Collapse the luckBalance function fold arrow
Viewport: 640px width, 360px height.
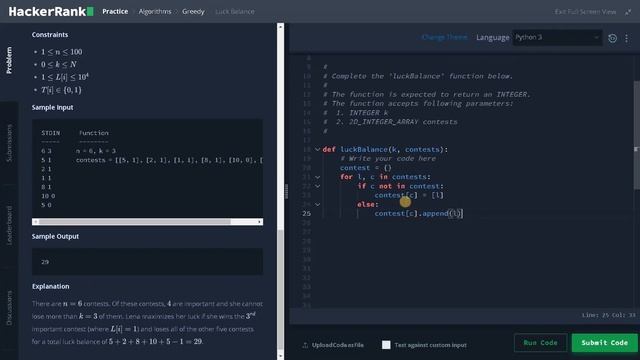coord(317,149)
